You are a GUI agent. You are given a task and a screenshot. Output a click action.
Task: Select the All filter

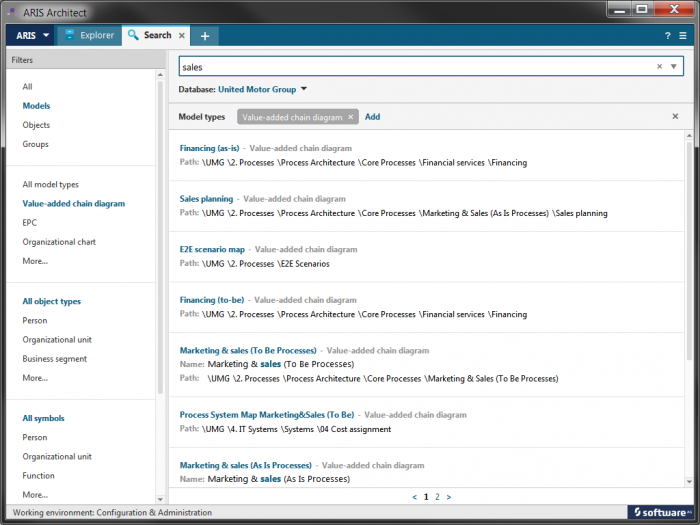coord(27,87)
